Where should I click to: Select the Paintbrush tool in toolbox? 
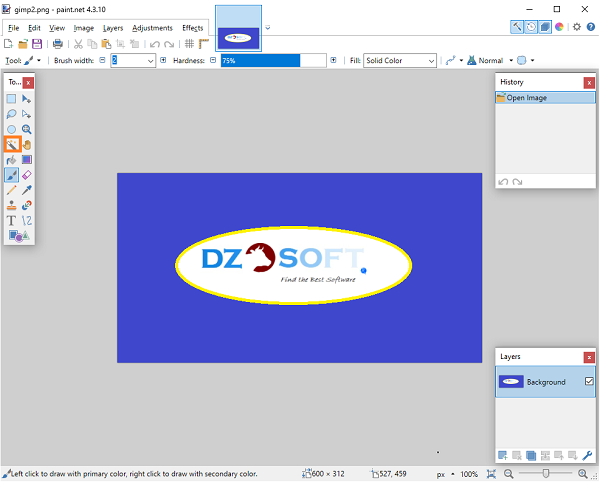11,175
